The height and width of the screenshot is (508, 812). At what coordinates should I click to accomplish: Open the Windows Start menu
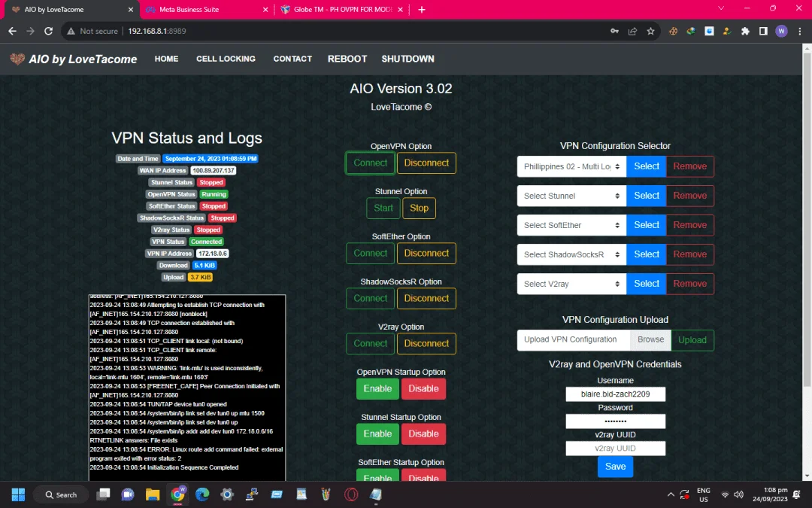pyautogui.click(x=18, y=494)
